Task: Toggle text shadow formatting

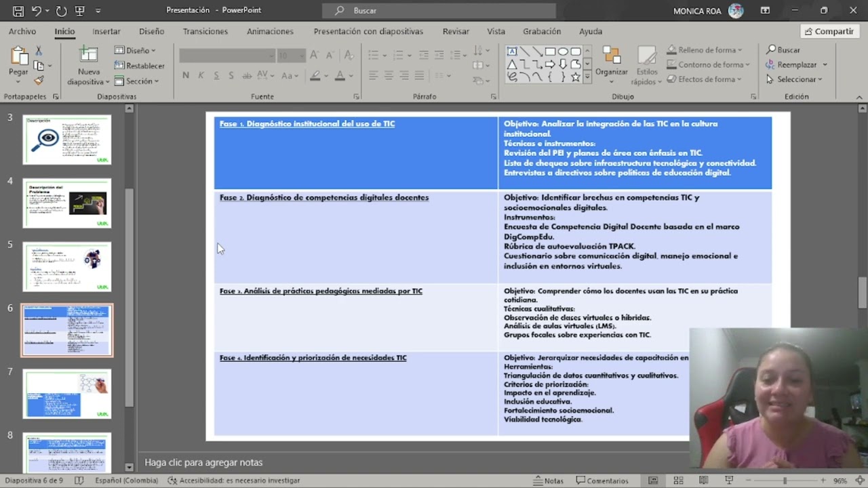Action: coord(231,75)
